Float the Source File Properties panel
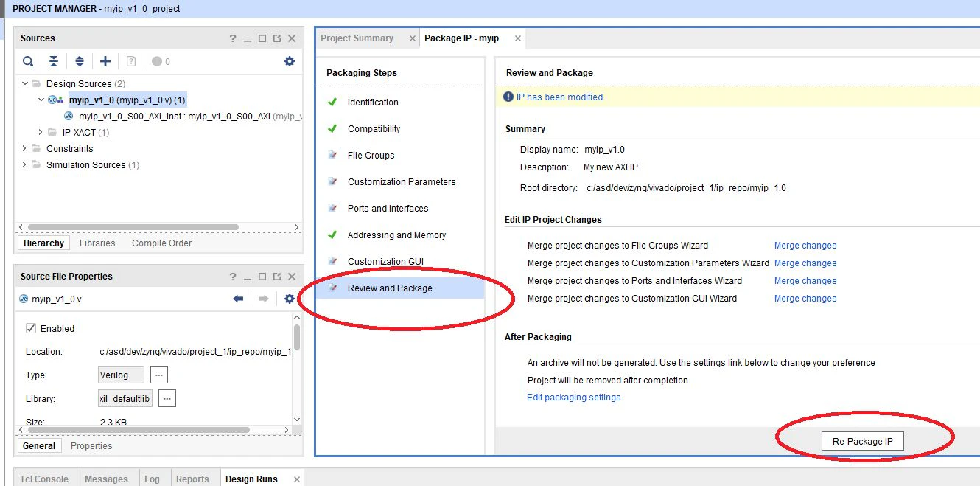Image resolution: width=980 pixels, height=486 pixels. pos(277,277)
